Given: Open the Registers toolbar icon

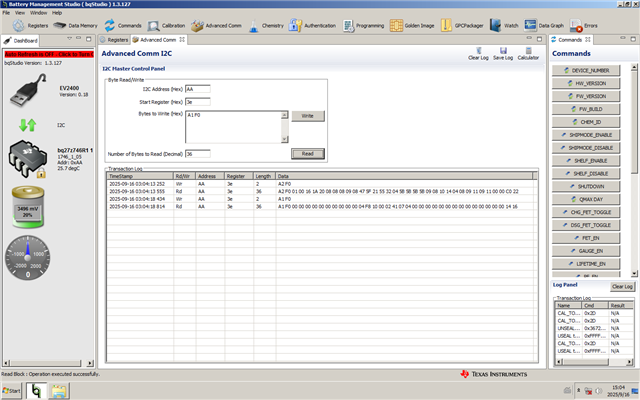Looking at the screenshot, I should (x=30, y=26).
